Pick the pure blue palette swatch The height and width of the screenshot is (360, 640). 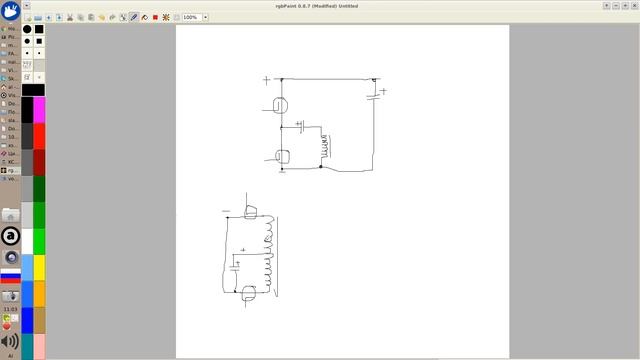[27, 320]
